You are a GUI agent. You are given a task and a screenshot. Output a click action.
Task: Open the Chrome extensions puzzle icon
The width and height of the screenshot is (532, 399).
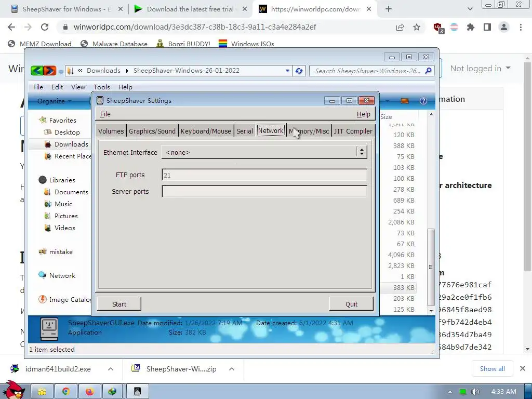(471, 27)
